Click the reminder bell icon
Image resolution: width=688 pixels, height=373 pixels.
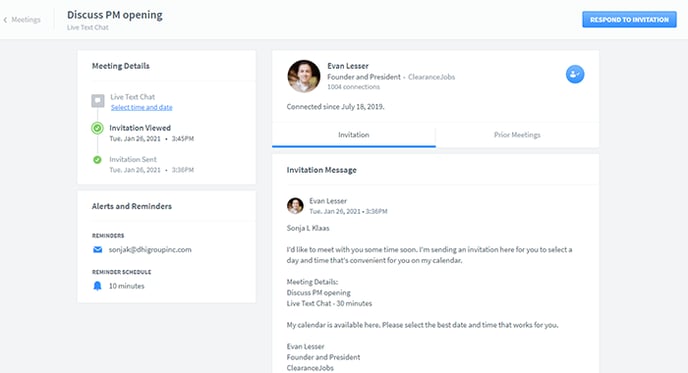click(x=97, y=286)
